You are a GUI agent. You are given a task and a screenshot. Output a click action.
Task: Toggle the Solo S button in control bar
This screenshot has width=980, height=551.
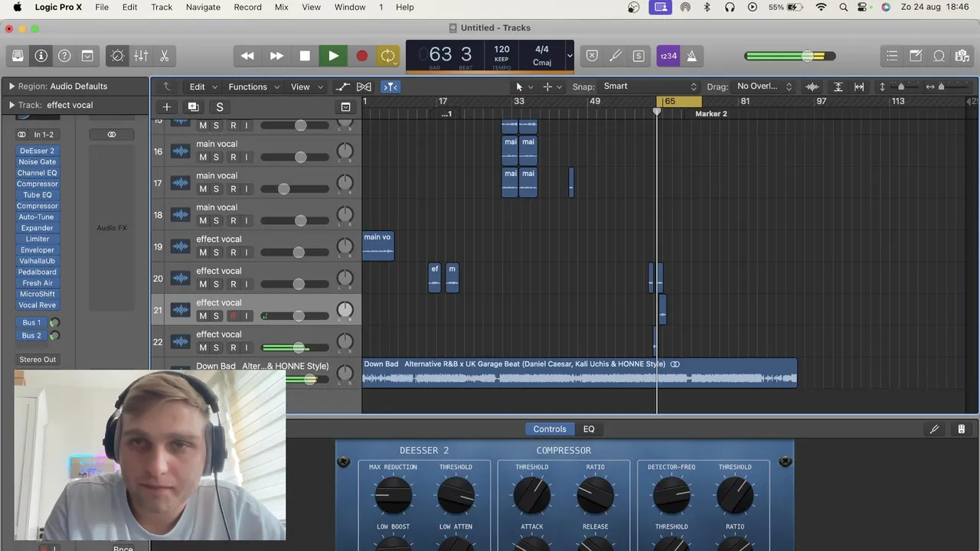click(638, 56)
